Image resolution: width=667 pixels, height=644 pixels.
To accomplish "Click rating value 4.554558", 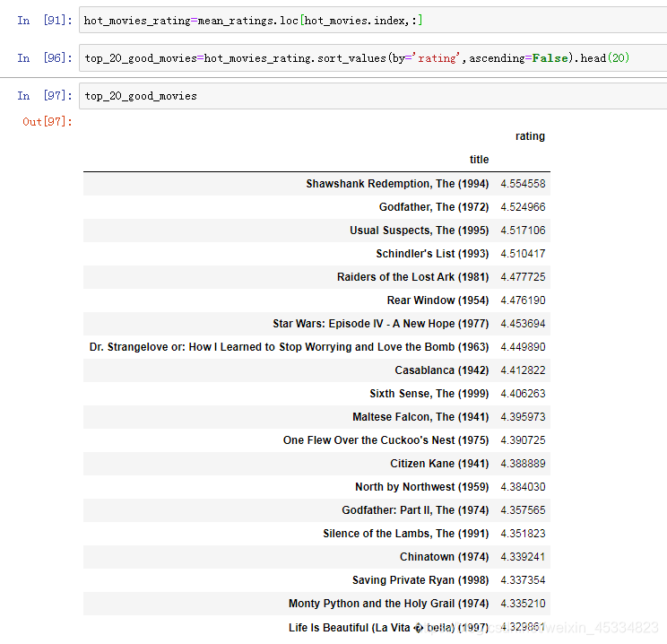I will tap(523, 184).
